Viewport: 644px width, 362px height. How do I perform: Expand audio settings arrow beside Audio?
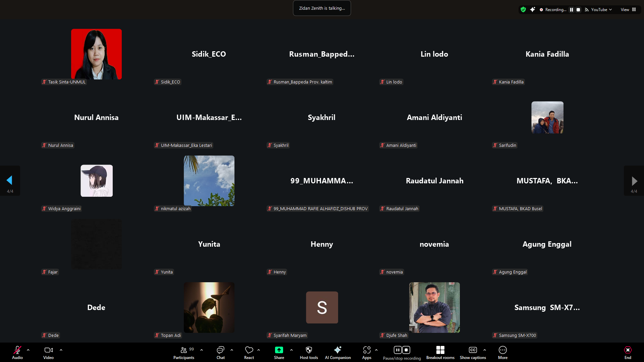coord(28,350)
